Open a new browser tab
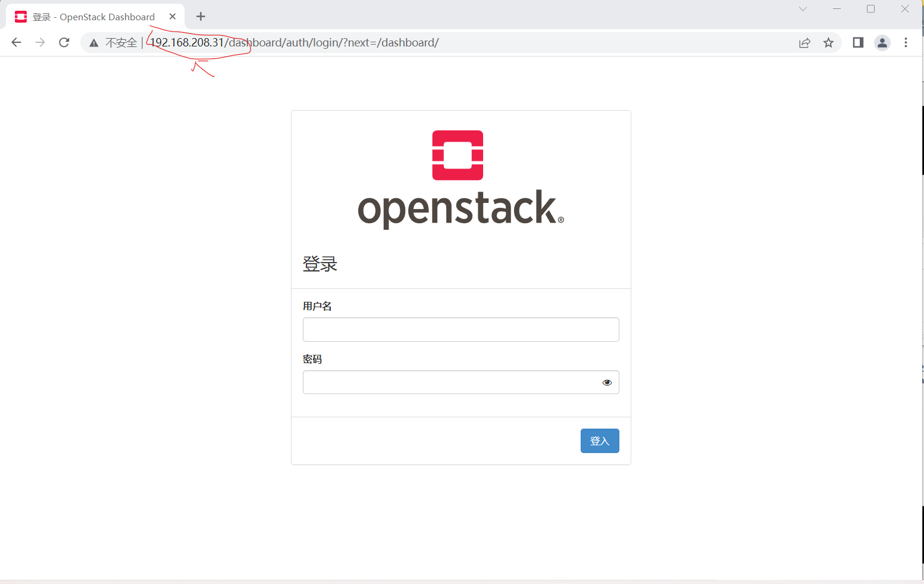Viewport: 924px width, 584px height. point(201,16)
